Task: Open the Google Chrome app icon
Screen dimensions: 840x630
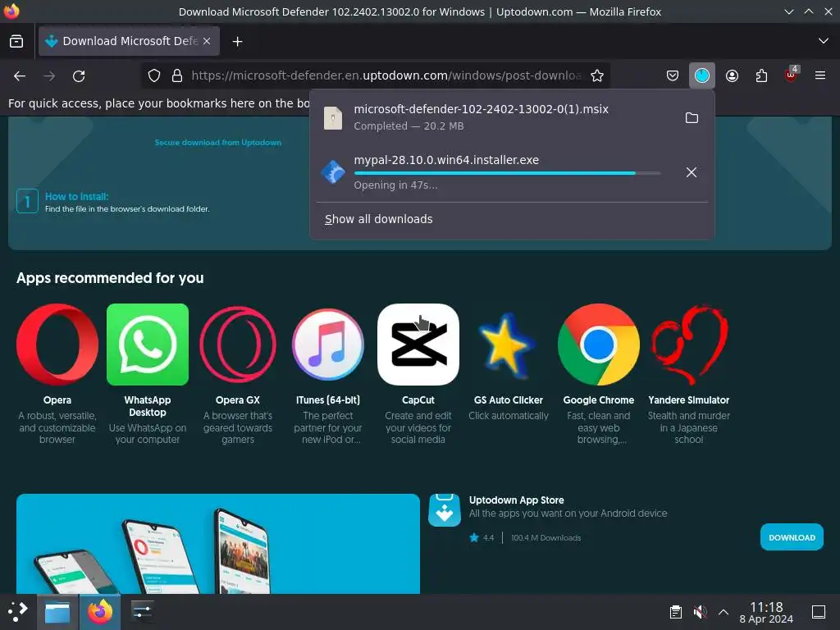Action: pyautogui.click(x=598, y=345)
